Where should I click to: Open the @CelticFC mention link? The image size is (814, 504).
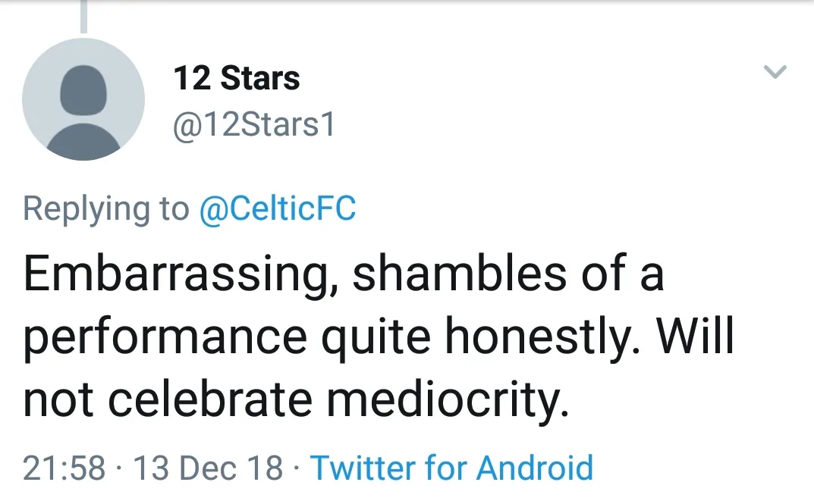point(277,209)
